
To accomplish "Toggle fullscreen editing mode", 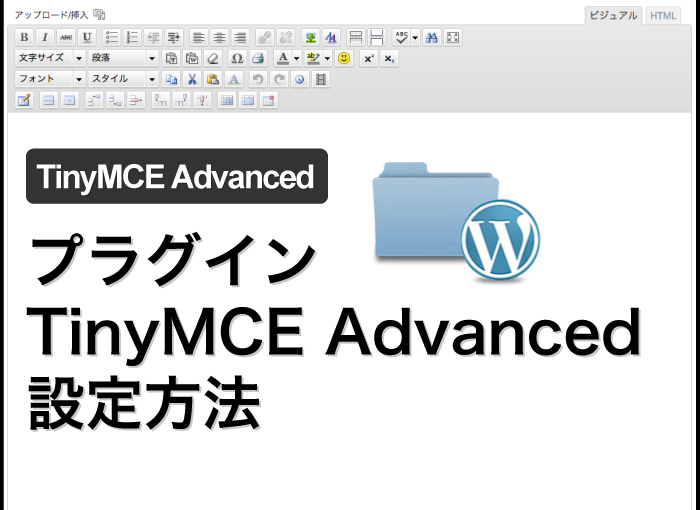I will click(x=453, y=38).
